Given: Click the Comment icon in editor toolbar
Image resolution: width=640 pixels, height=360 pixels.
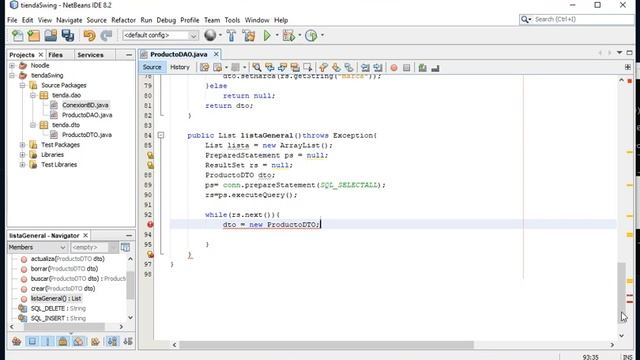Looking at the screenshot, I should (x=422, y=68).
